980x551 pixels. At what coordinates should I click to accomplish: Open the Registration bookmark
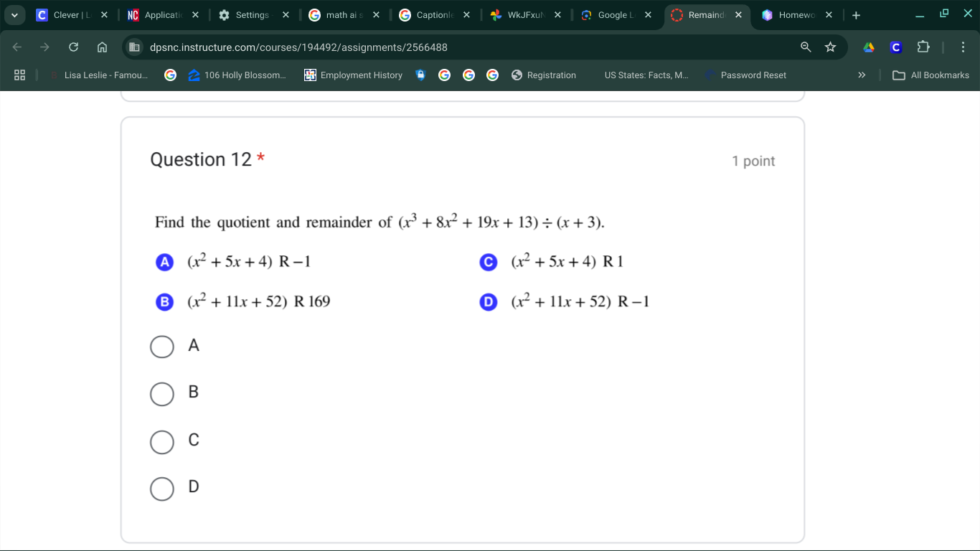pos(544,75)
